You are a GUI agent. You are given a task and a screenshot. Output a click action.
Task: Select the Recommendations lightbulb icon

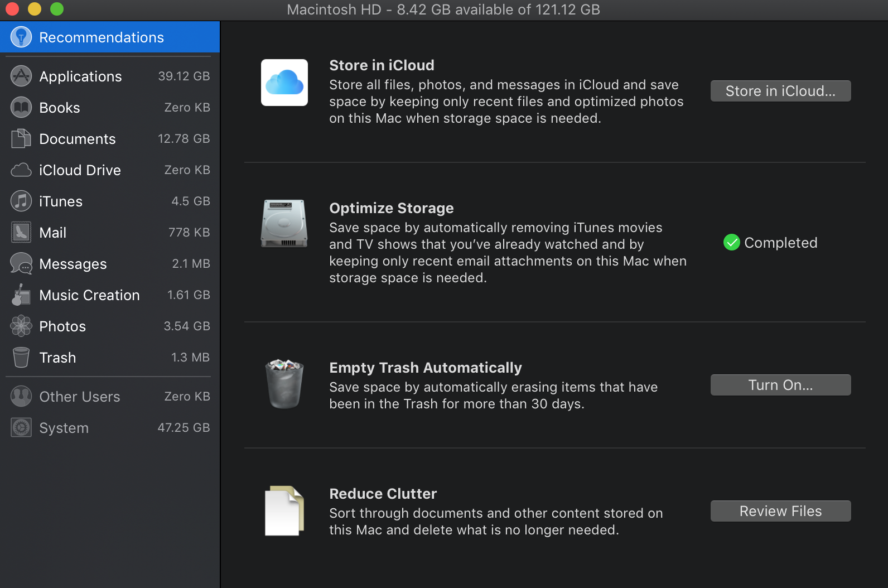click(21, 37)
